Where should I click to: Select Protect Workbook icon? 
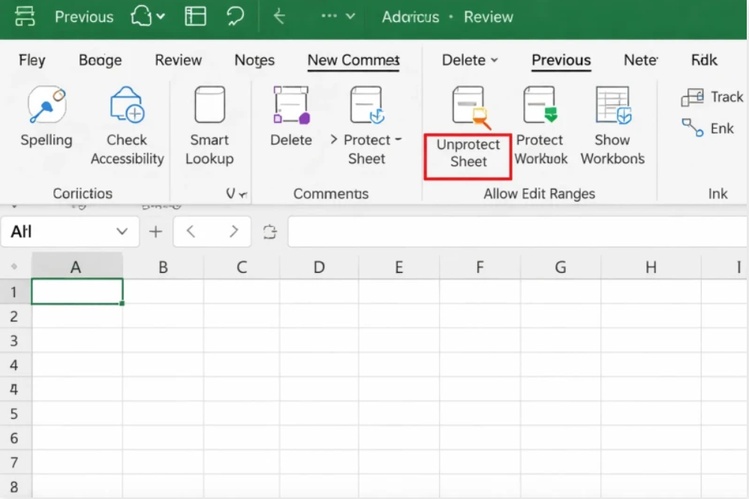pyautogui.click(x=540, y=105)
